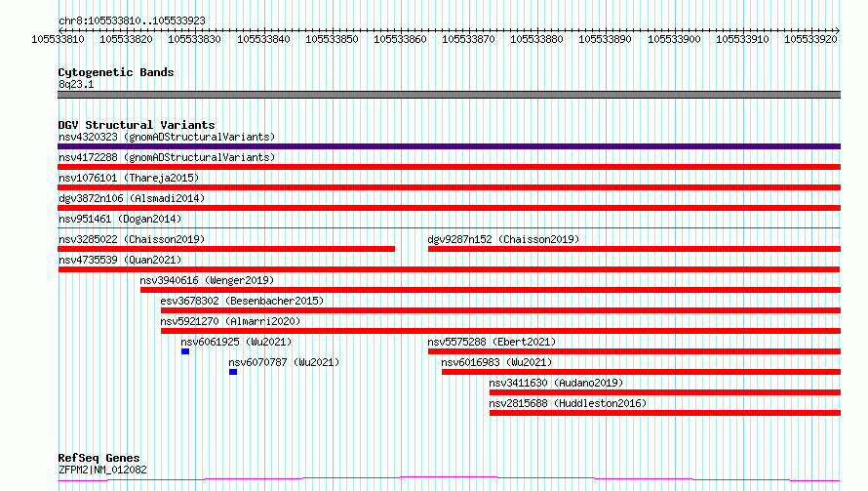Select the nsv951461 (Dogan2014) label
Screen dimensions: 868x491
(x=120, y=219)
